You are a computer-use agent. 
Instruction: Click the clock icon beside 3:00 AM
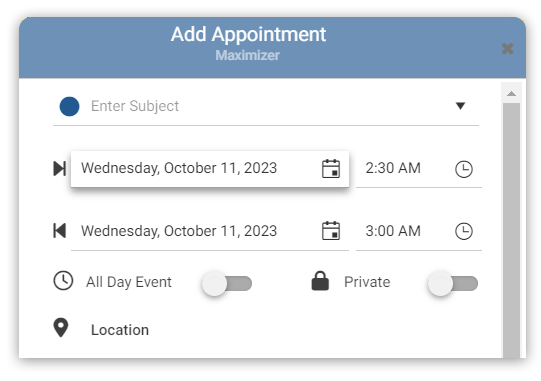click(464, 231)
